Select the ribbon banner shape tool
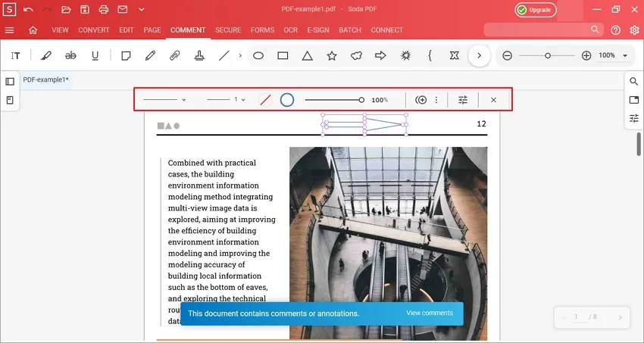 [x=455, y=55]
